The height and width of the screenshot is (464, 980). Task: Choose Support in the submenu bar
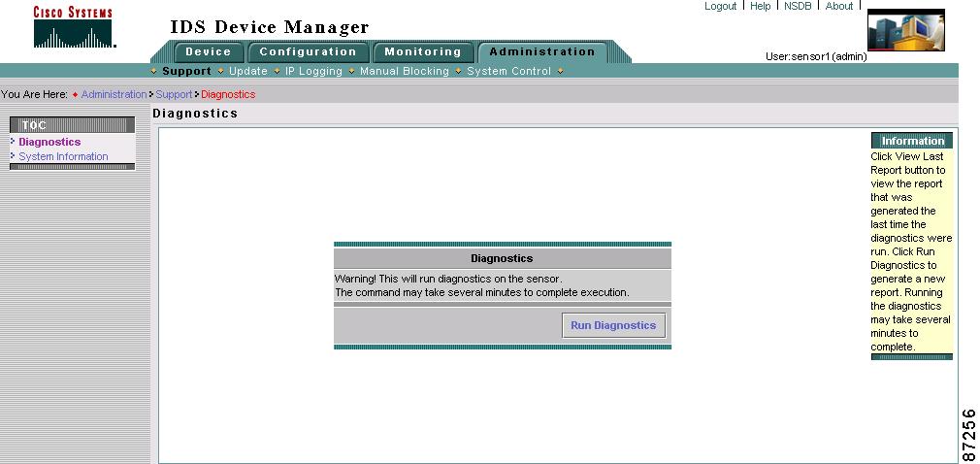[x=186, y=71]
